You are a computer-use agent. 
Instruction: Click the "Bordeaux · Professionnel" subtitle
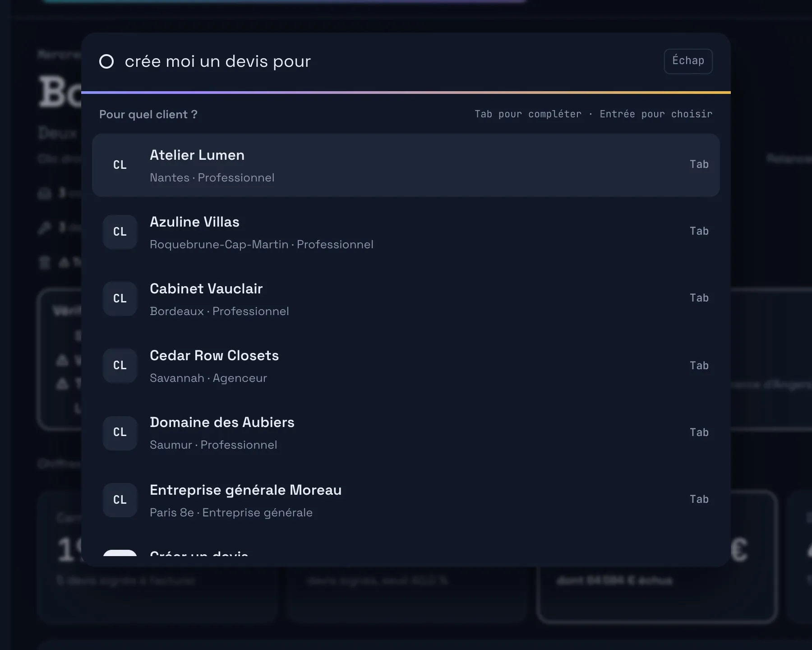pyautogui.click(x=219, y=311)
